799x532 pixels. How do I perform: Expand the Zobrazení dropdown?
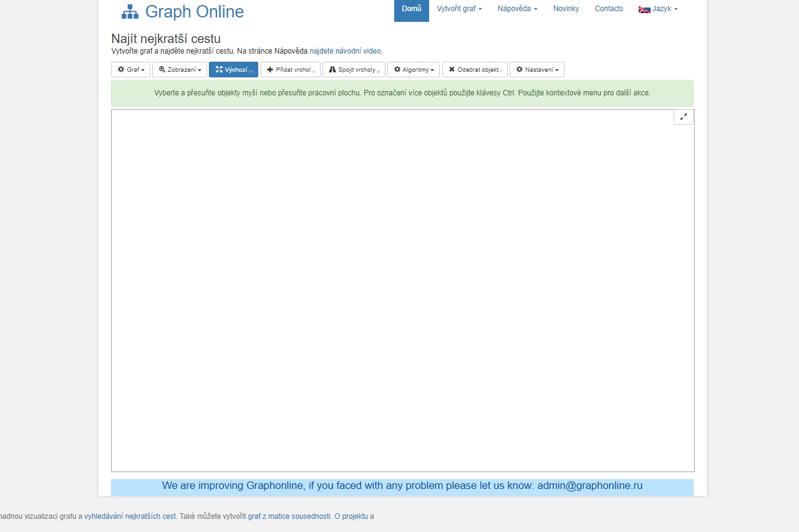(x=180, y=70)
